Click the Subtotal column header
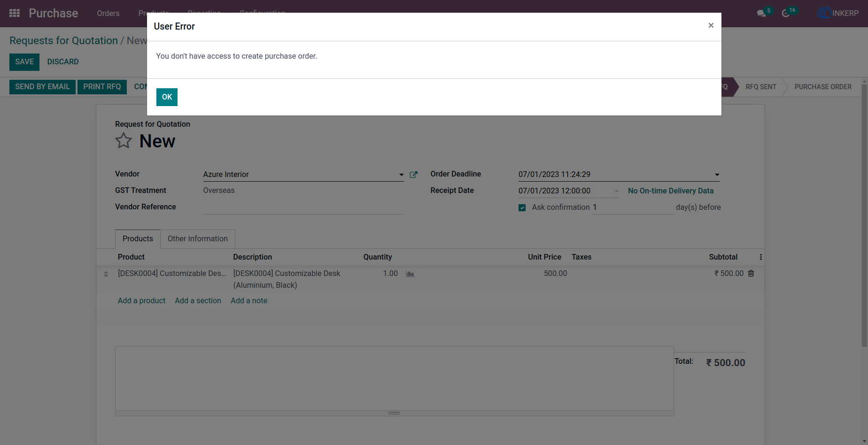The width and height of the screenshot is (868, 445). coord(723,257)
